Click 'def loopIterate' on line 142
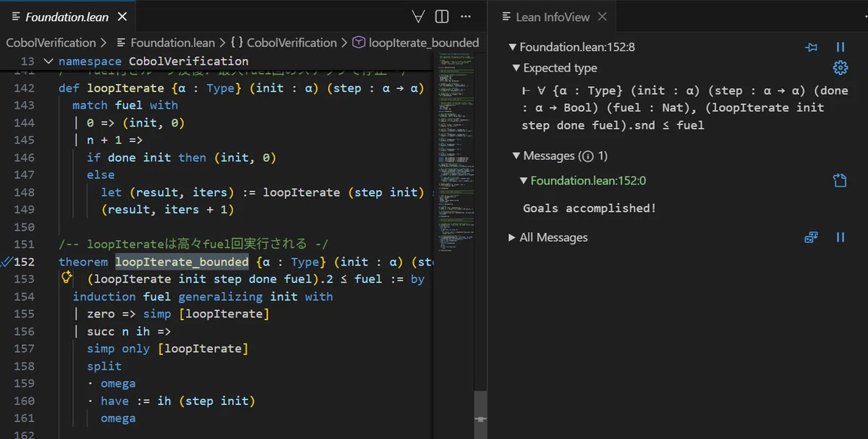868x439 pixels. point(111,88)
